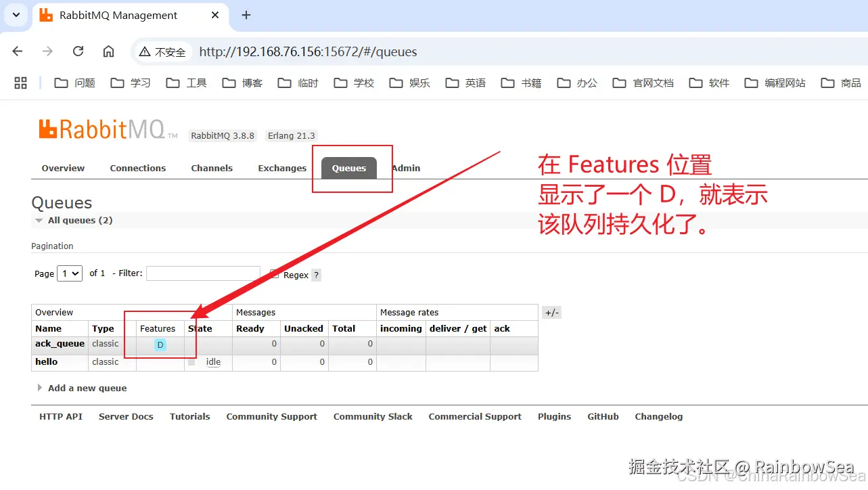Click the browser back arrow

click(18, 51)
